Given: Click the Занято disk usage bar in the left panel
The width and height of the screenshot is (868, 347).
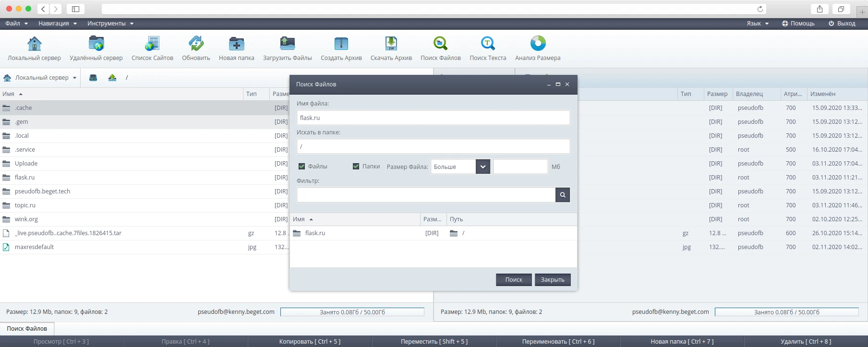Looking at the screenshot, I should click(352, 312).
